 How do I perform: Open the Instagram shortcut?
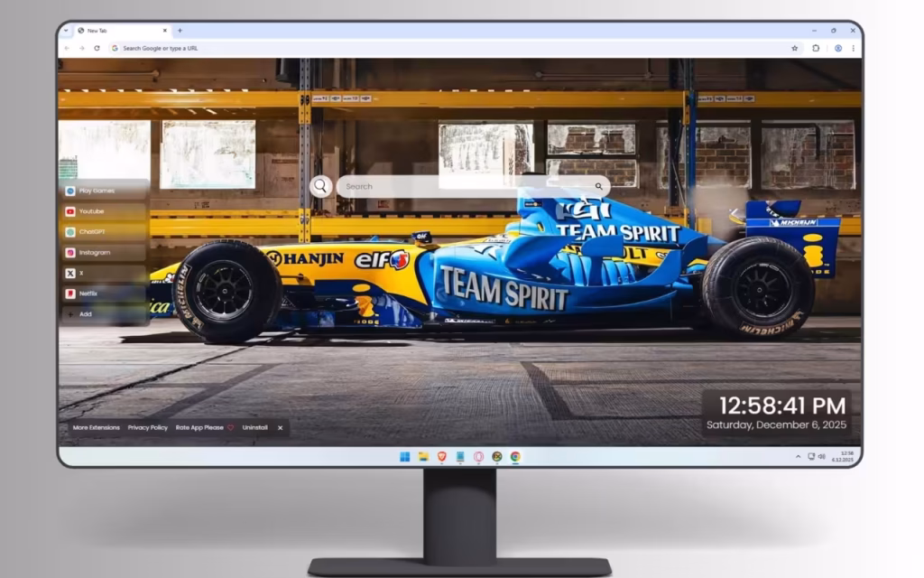click(104, 253)
